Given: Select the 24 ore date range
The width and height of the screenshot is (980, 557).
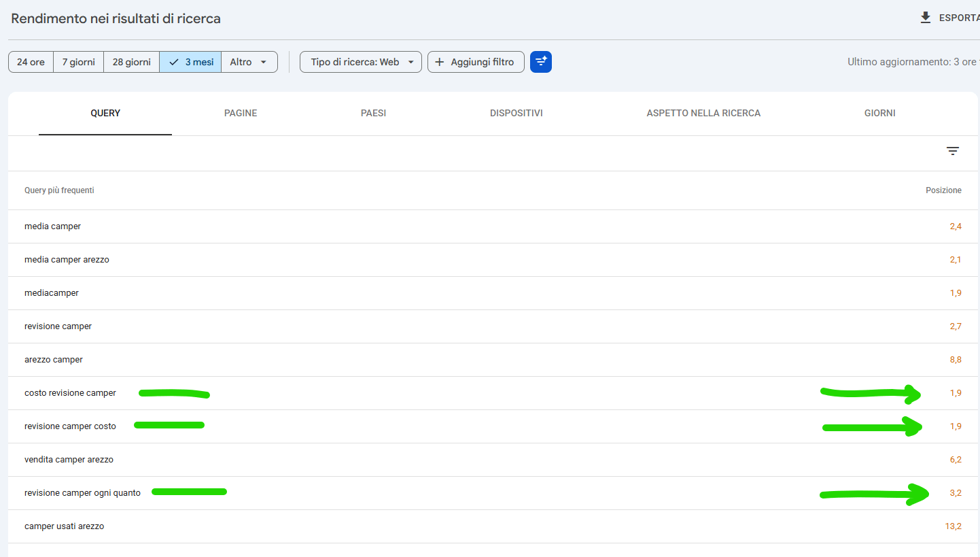Looking at the screenshot, I should [31, 62].
